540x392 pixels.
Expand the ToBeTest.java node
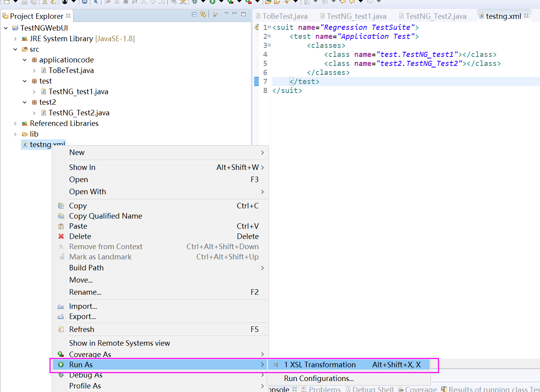pyautogui.click(x=34, y=71)
